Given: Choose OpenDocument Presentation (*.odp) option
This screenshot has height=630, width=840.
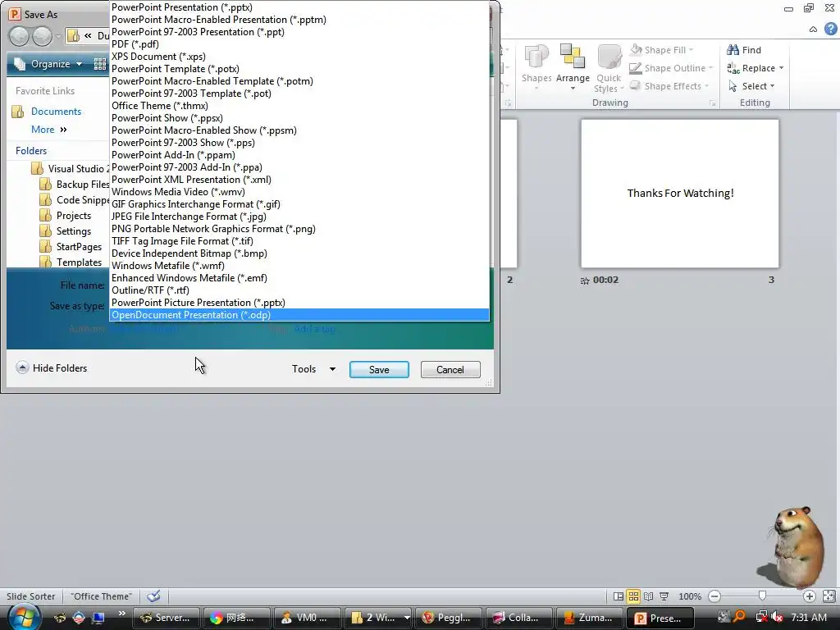Looking at the screenshot, I should [299, 315].
